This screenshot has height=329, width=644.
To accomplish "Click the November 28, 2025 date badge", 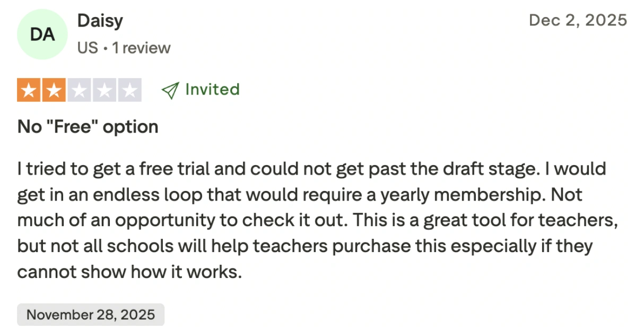I will pos(91,315).
